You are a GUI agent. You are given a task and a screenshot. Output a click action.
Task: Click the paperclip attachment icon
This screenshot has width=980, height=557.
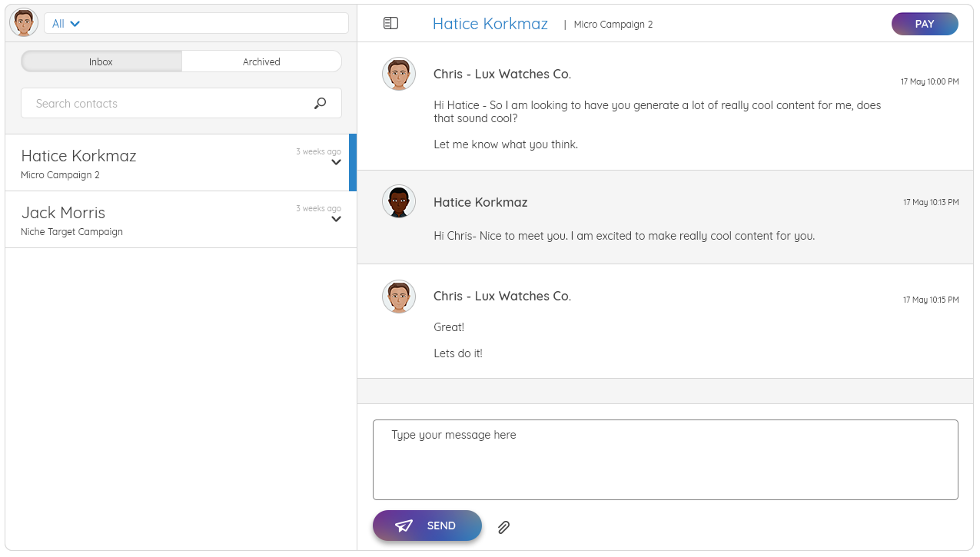click(503, 527)
